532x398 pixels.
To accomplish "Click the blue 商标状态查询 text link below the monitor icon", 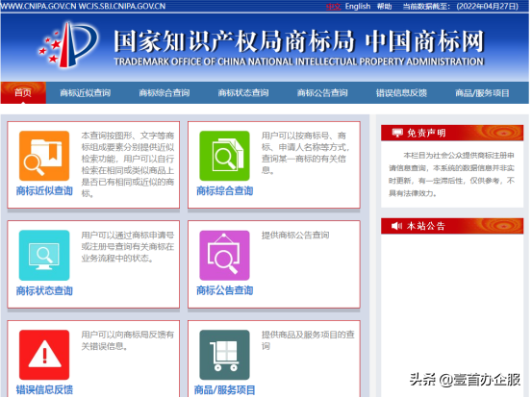I will tap(44, 291).
